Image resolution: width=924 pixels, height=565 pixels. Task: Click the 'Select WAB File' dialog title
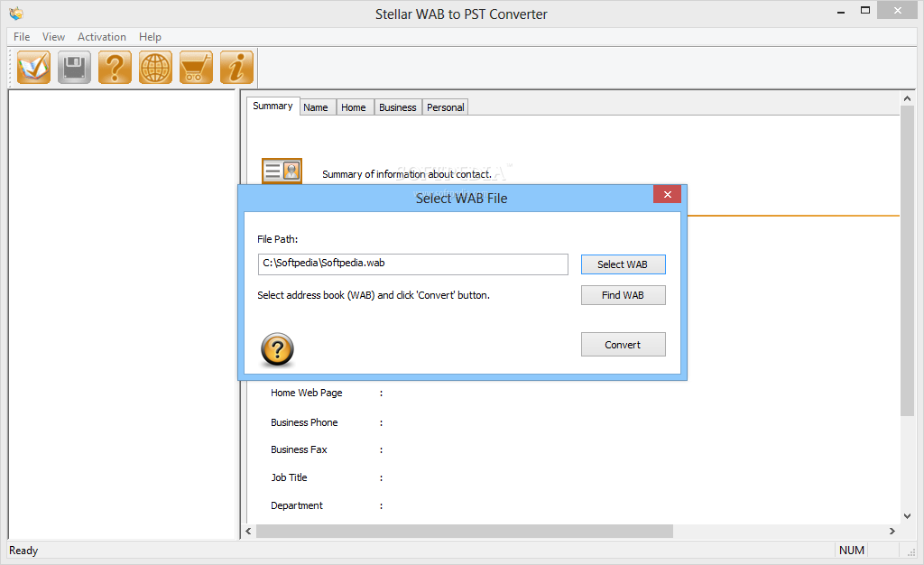(461, 199)
